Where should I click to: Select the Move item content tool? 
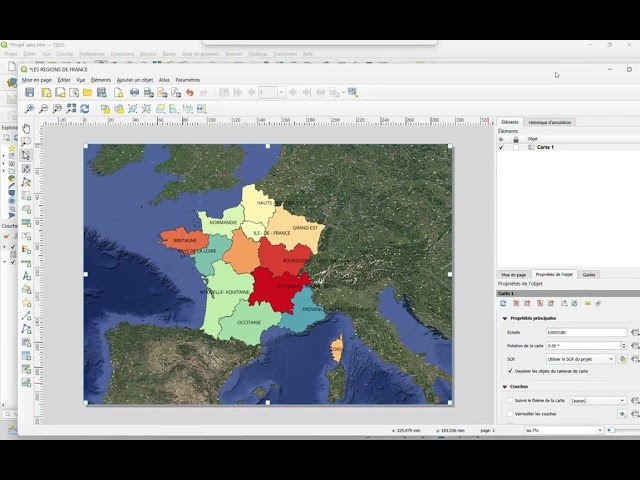tap(26, 169)
